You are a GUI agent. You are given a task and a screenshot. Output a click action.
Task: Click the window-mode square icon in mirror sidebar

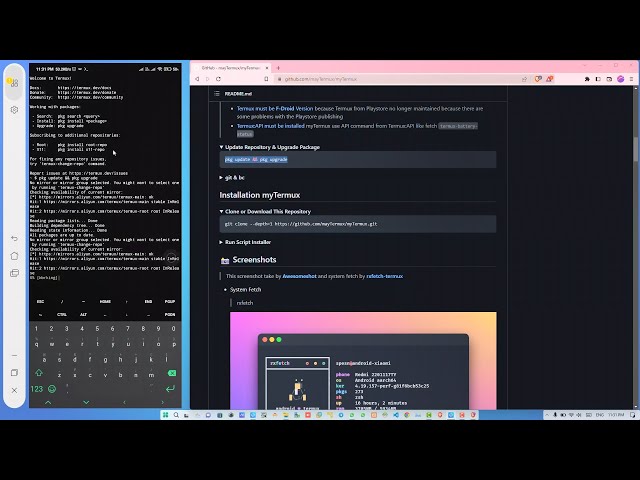click(x=14, y=373)
